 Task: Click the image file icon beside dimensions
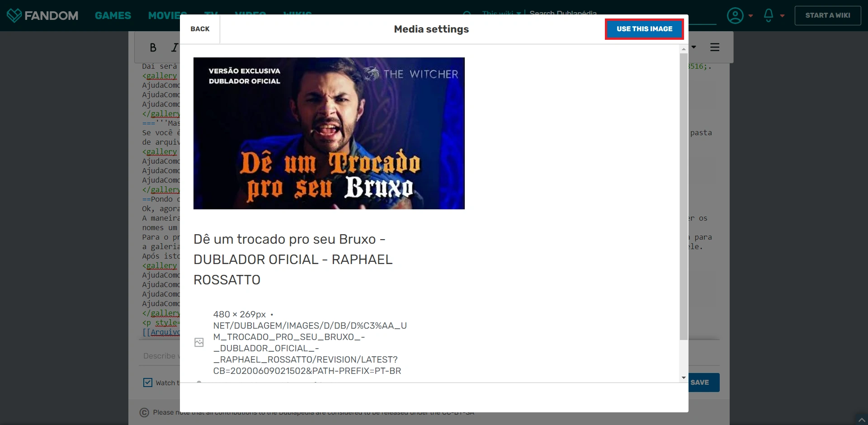199,342
